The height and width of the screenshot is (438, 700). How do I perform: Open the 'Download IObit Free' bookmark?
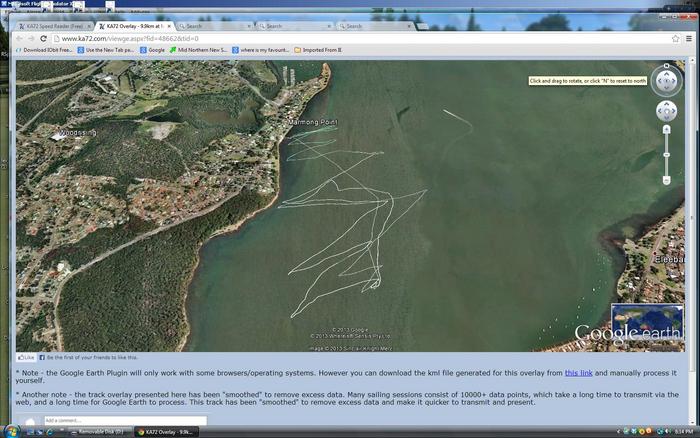pos(46,49)
